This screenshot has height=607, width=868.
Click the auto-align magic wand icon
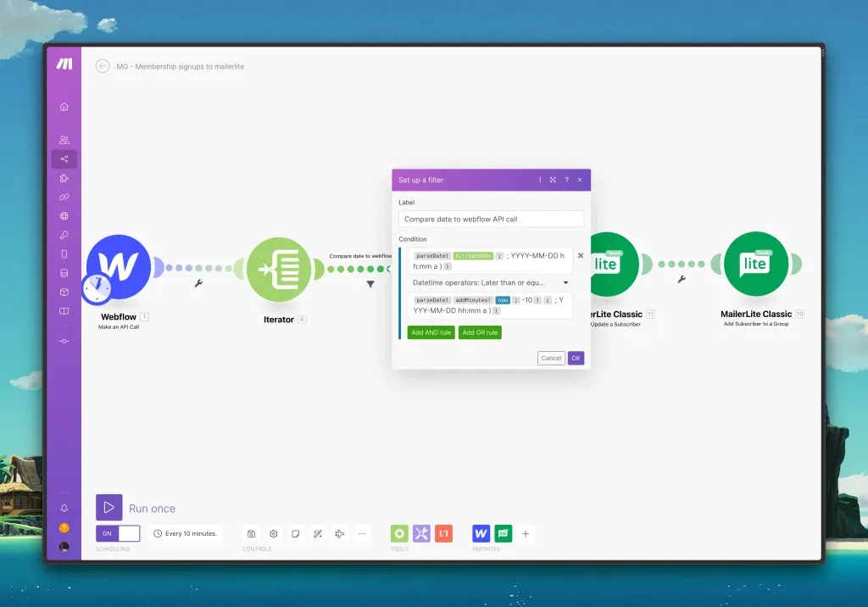click(x=318, y=534)
